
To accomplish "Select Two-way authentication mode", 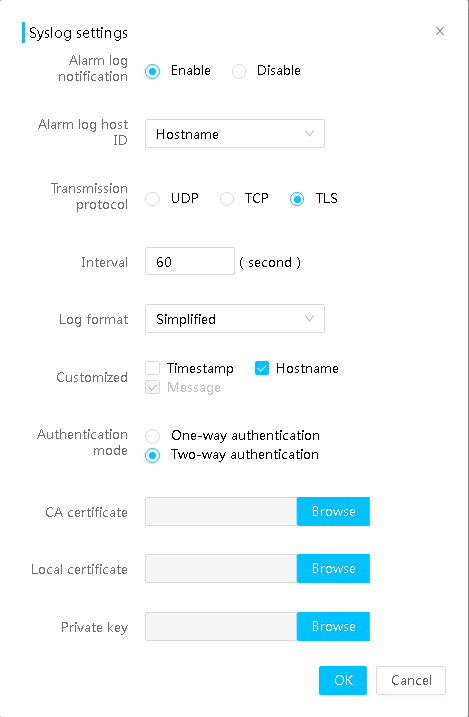I will [153, 455].
